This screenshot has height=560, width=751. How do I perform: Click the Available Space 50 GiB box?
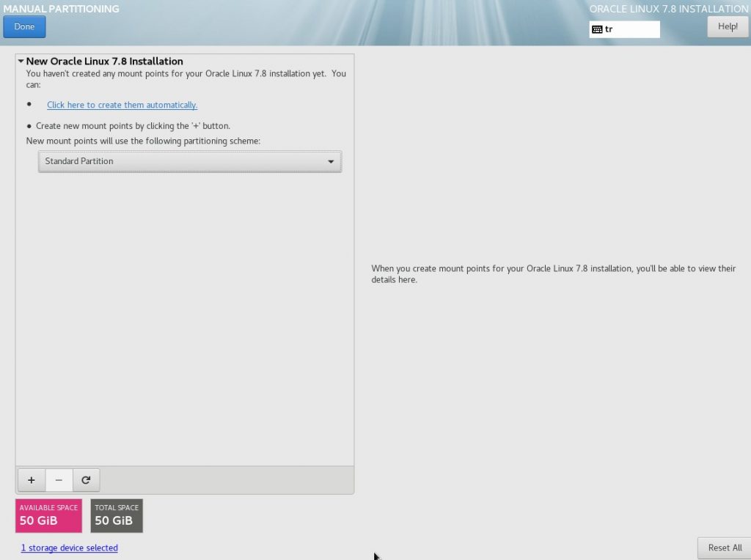coord(49,515)
